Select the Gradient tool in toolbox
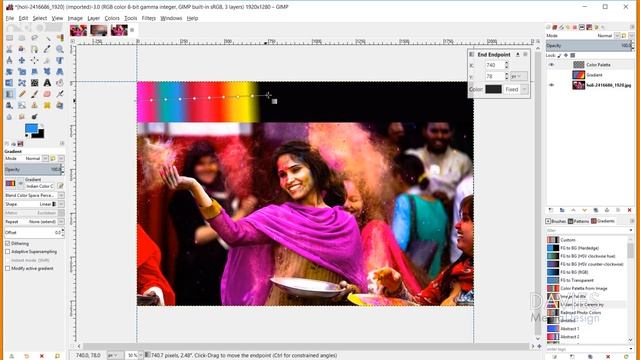Image resolution: width=640 pixels, height=360 pixels. 9,94
